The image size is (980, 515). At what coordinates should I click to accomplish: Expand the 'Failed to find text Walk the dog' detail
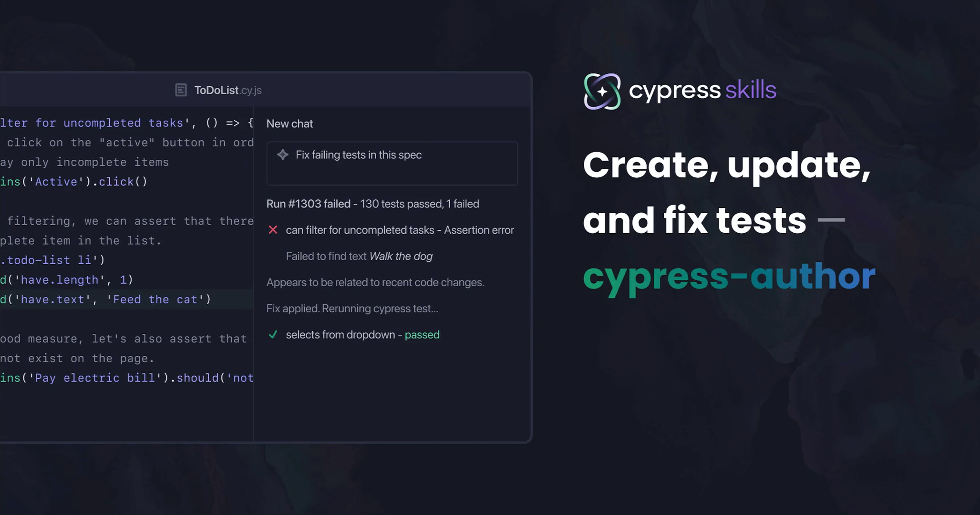click(x=359, y=256)
